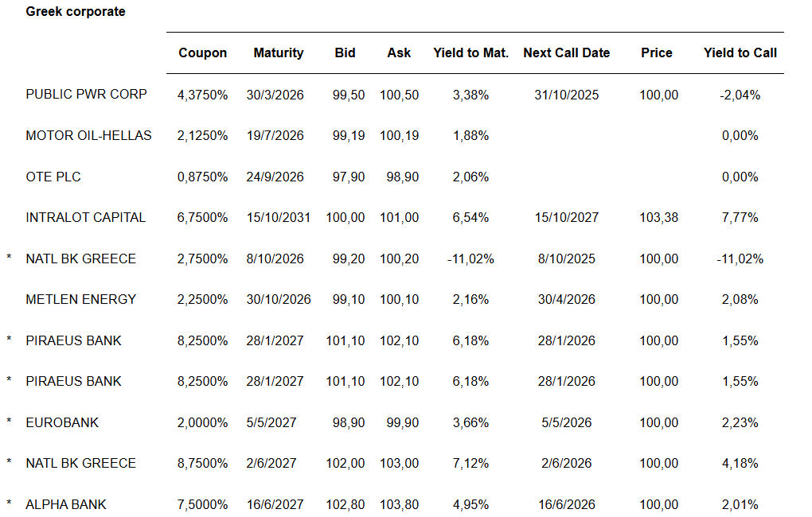Click the asterisk beside EUROBANK
Viewport: 812px width, 517px height.
[x=9, y=422]
